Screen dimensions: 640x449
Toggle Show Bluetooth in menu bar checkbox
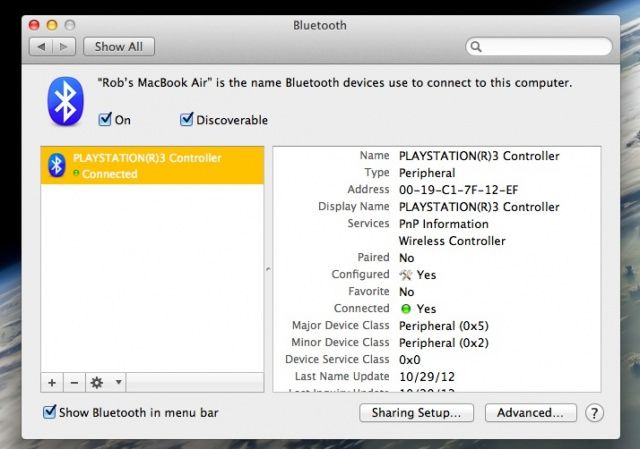click(x=49, y=412)
